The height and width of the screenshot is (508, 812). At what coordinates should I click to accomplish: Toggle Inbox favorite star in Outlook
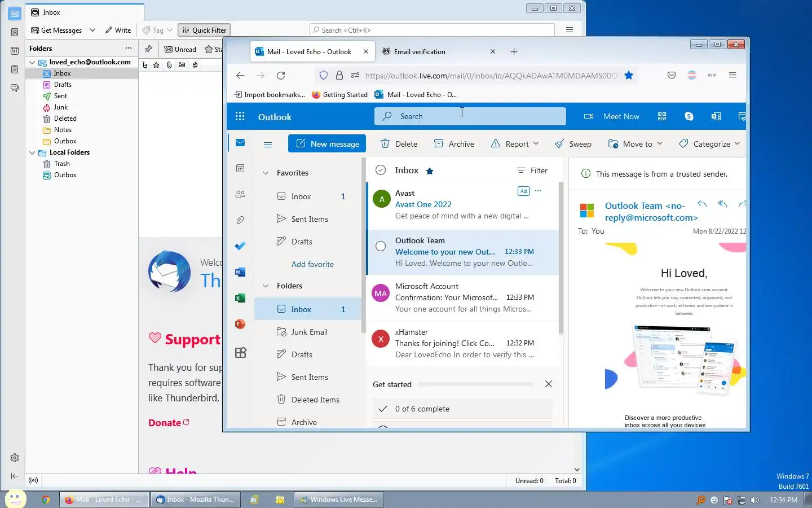point(430,170)
